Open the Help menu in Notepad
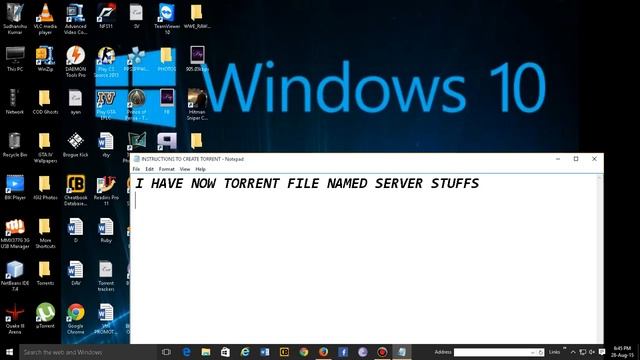Image resolution: width=640 pixels, height=360 pixels. pyautogui.click(x=200, y=169)
